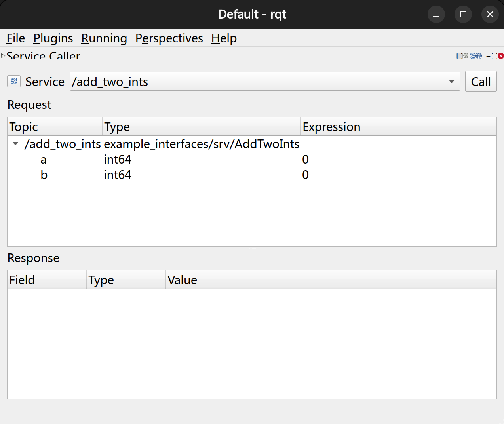The image size is (504, 424).
Task: Open plugin help with the question mark icon
Action: click(479, 56)
